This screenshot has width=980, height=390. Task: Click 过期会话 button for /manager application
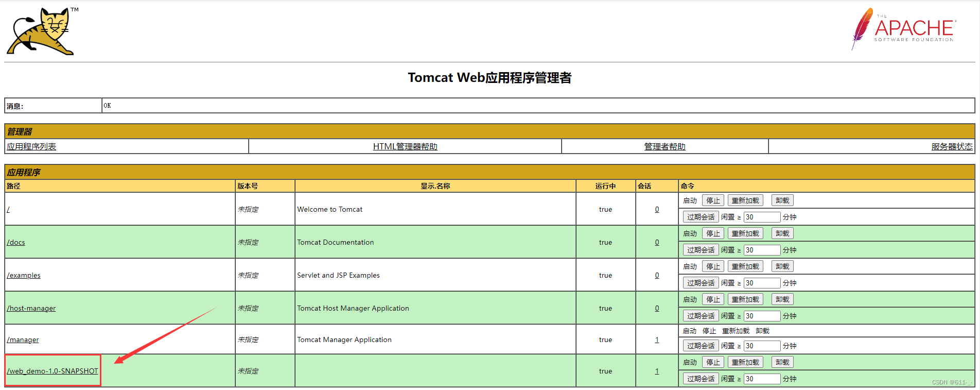coord(701,346)
